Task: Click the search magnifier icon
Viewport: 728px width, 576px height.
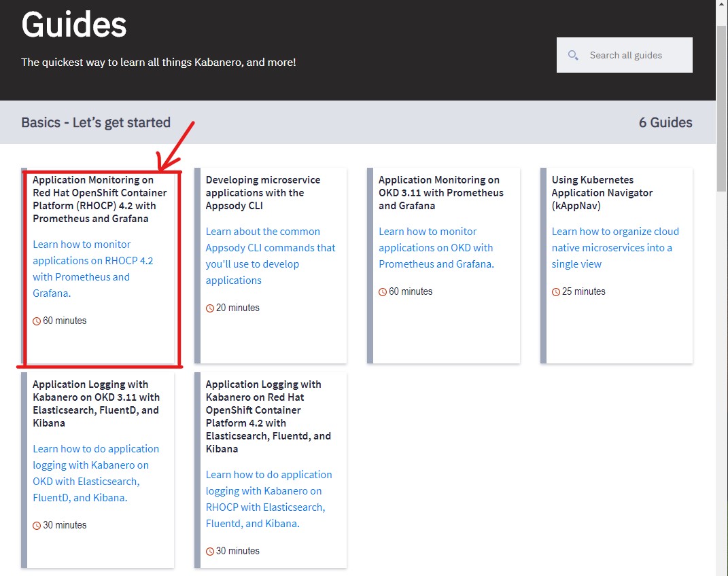Action: [x=573, y=55]
